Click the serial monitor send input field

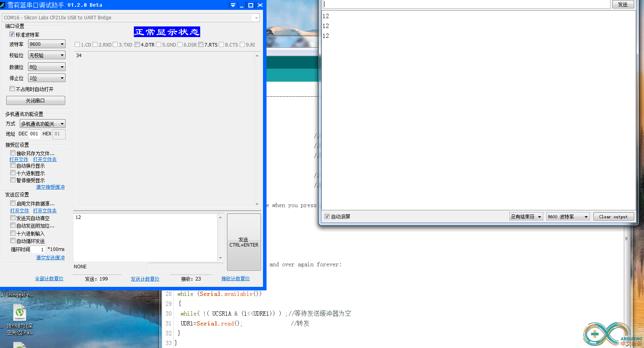tap(467, 4)
